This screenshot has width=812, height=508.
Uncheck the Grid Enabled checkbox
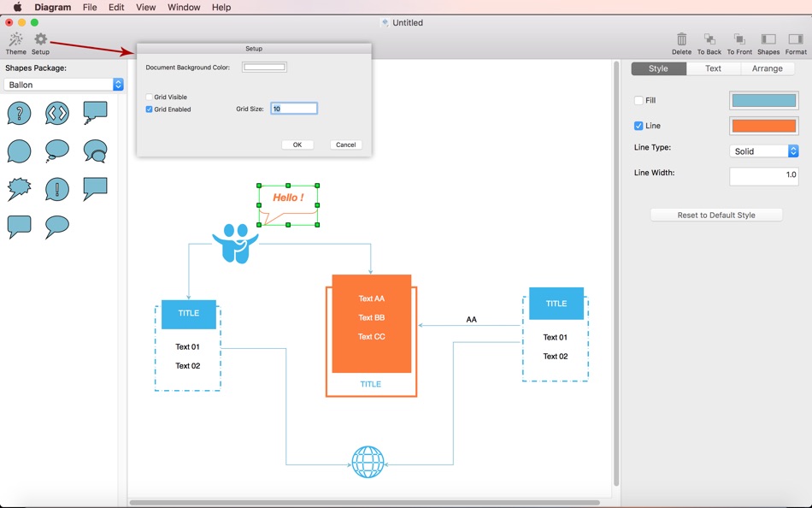point(149,109)
